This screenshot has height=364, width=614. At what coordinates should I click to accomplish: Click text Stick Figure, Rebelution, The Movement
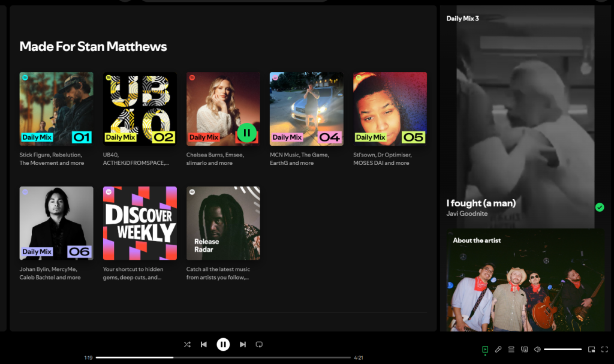click(x=52, y=159)
